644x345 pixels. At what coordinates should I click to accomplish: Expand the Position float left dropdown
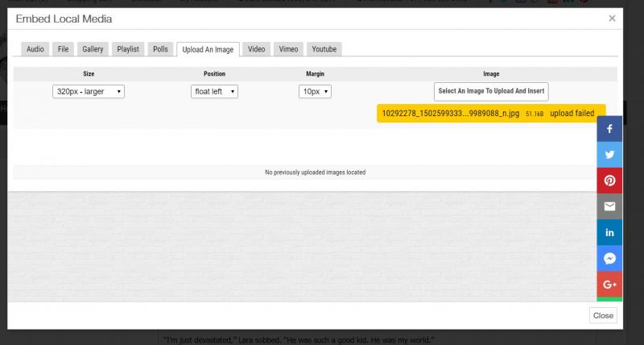tap(214, 92)
